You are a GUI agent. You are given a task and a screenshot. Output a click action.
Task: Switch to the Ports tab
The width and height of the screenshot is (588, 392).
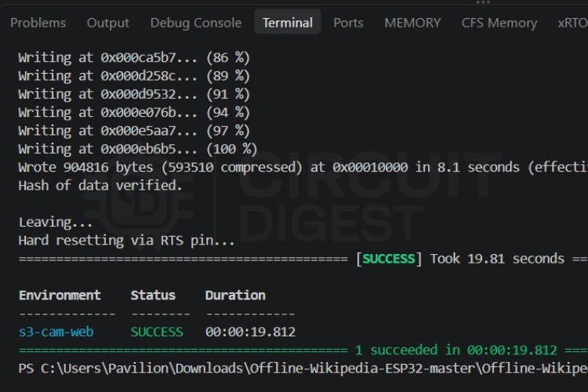point(348,23)
